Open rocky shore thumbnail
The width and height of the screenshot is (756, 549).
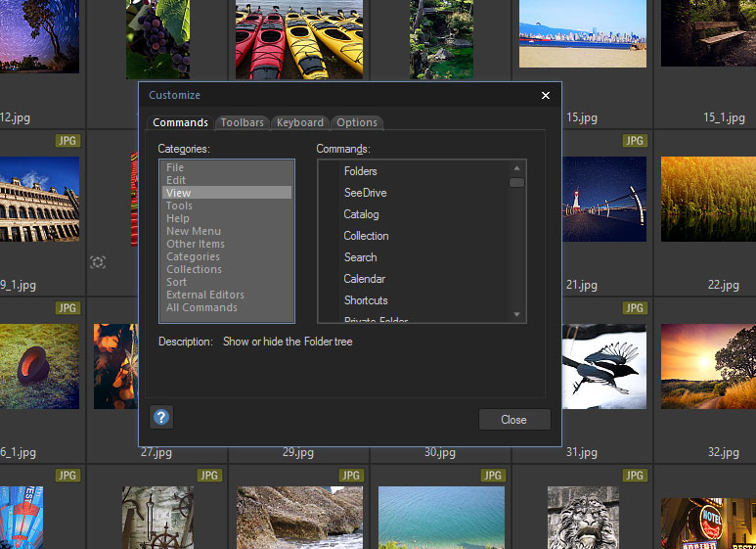point(299,518)
